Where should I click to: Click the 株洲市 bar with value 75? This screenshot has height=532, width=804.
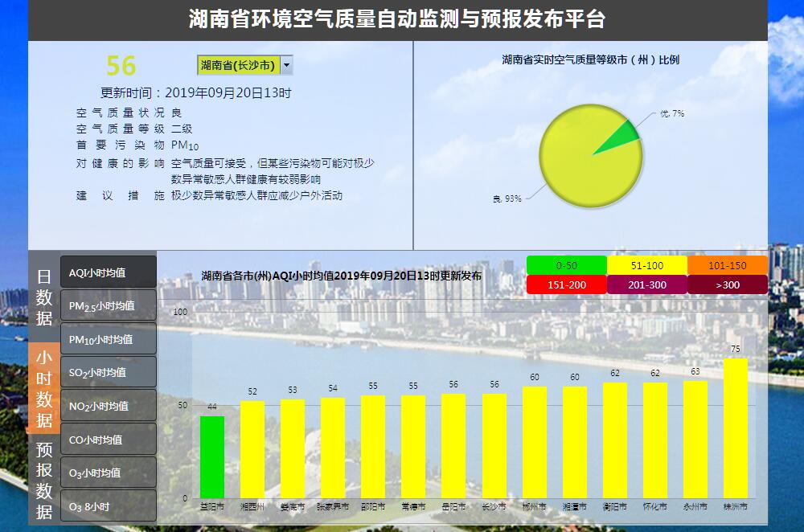(735, 428)
